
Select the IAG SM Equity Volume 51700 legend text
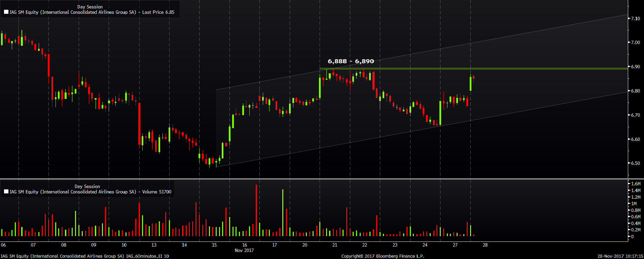(91, 192)
